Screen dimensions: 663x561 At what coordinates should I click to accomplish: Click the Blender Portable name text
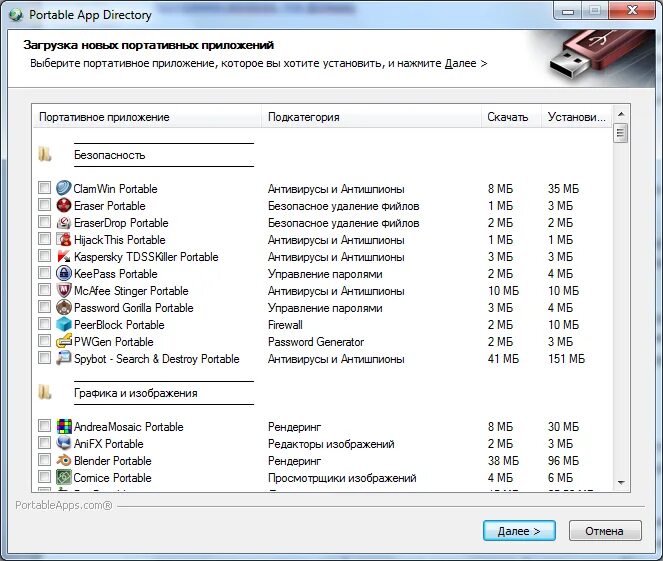click(x=112, y=461)
